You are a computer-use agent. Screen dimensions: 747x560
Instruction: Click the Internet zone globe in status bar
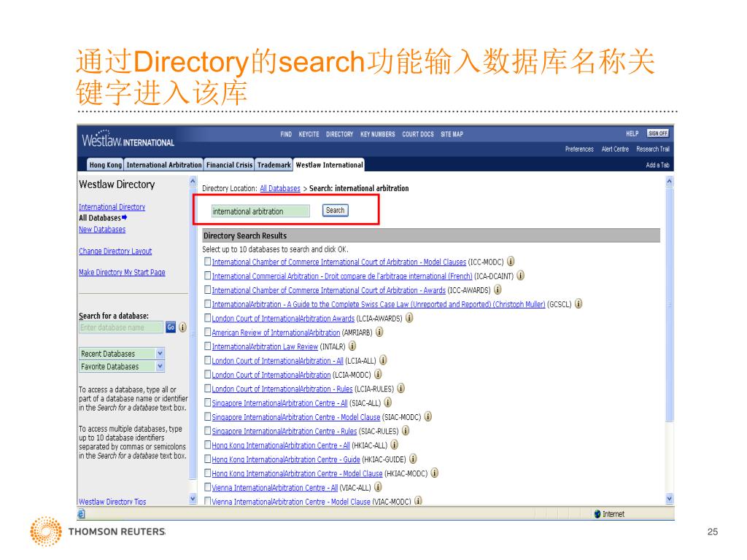click(x=597, y=514)
